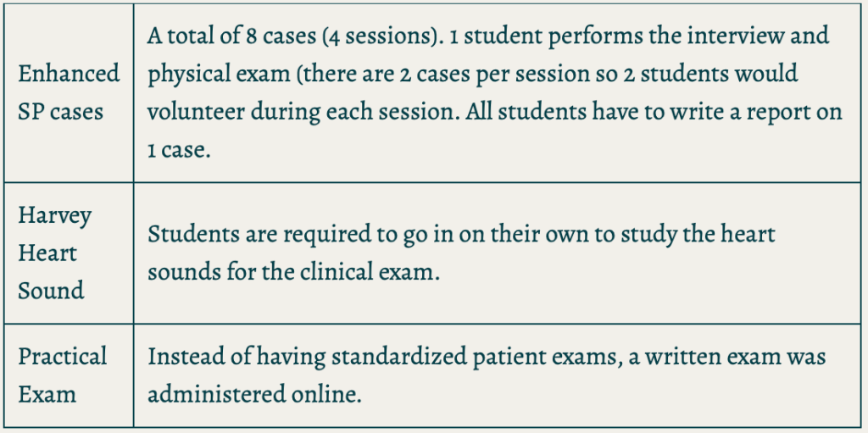Click the final "1 case." line in first row
868x433 pixels.
point(176,149)
